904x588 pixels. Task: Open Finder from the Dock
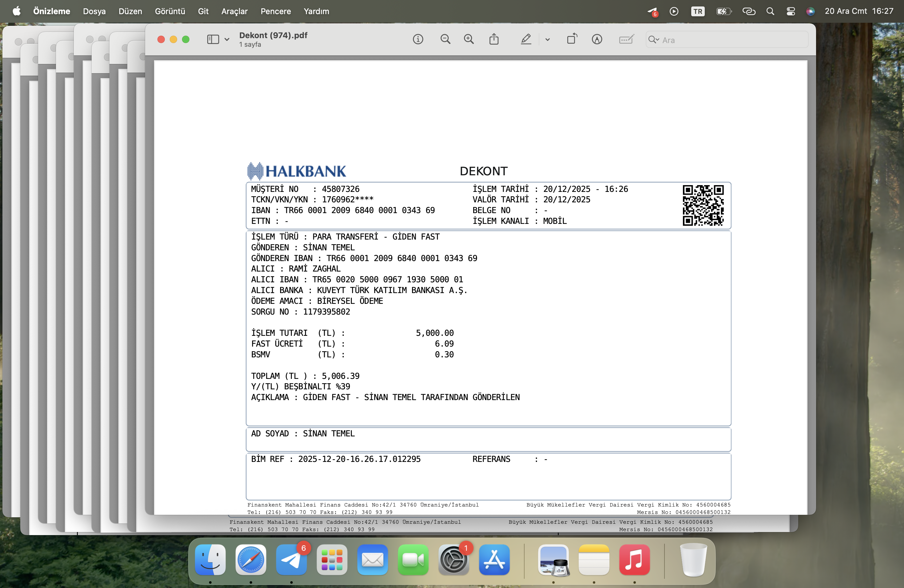(210, 559)
